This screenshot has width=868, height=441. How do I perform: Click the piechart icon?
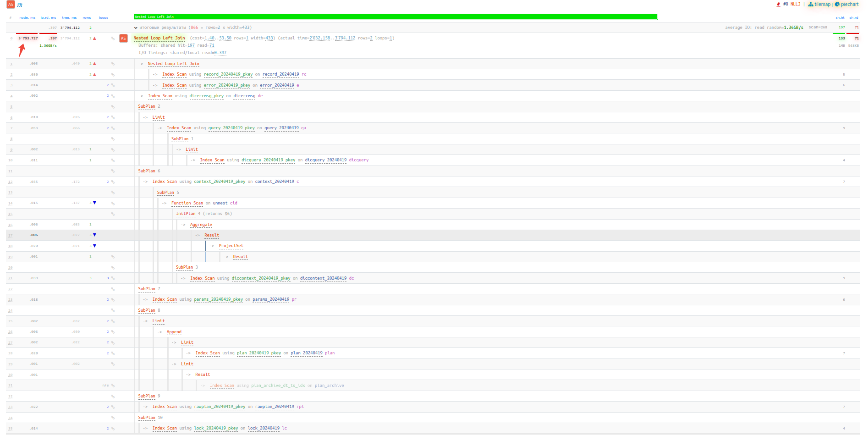pyautogui.click(x=837, y=4)
